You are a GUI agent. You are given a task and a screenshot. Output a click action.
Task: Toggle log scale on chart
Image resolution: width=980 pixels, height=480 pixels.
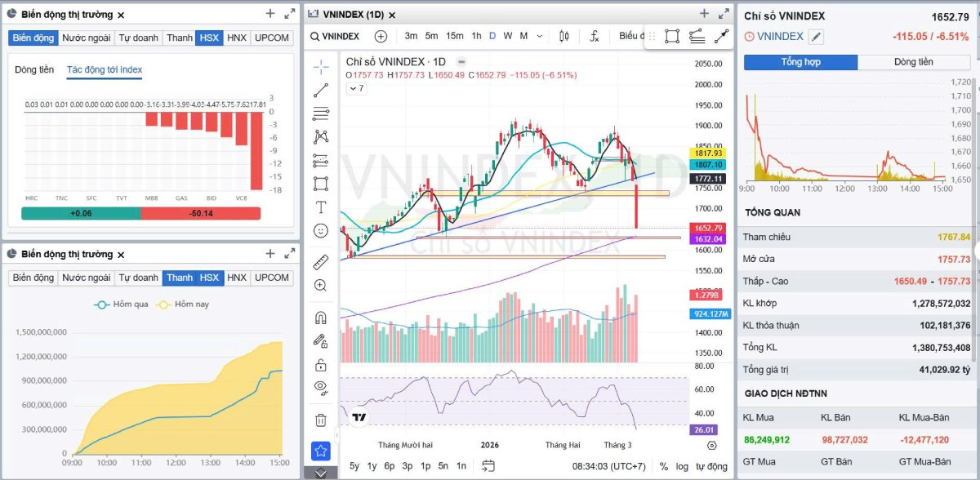pos(682,466)
